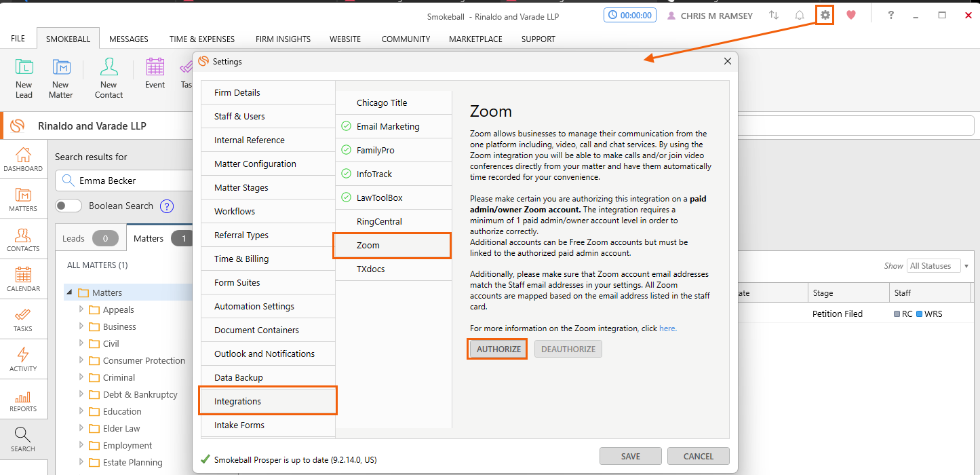
Task: Select Staff & Users settings
Action: tap(269, 117)
